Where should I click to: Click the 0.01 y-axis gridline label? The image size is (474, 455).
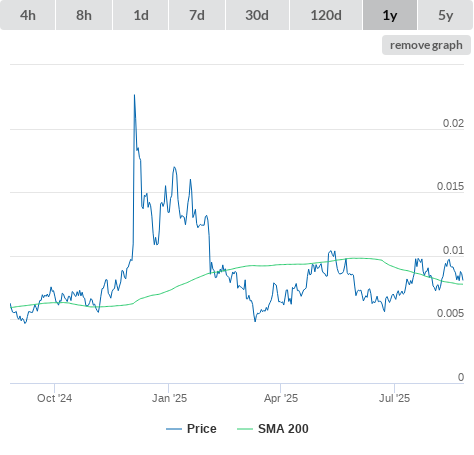coord(453,250)
